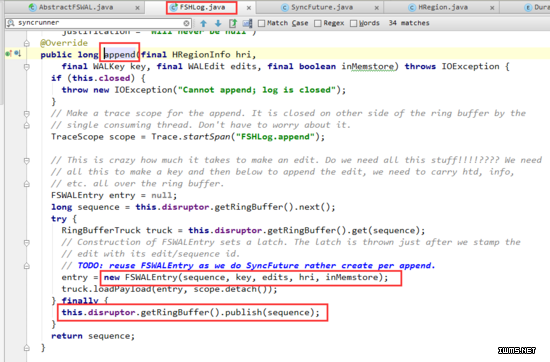The image size is (550, 362).
Task: Collapse the fold marker at "final WALKey key" line
Action: (27, 67)
